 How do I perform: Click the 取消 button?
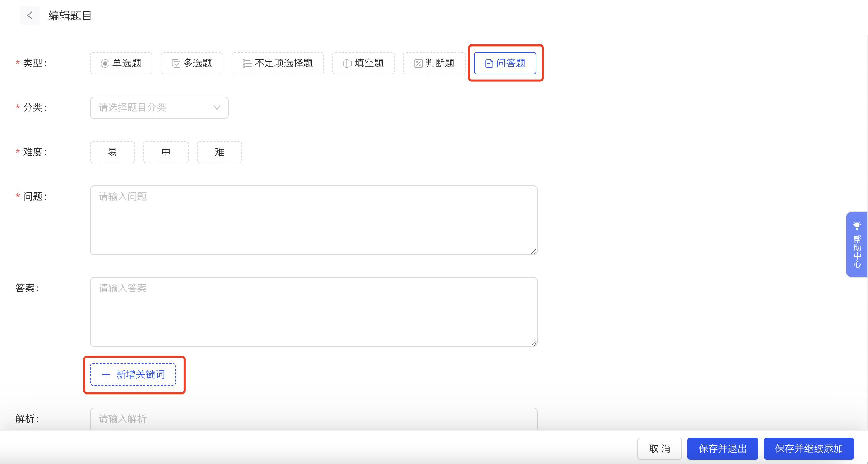click(x=660, y=449)
